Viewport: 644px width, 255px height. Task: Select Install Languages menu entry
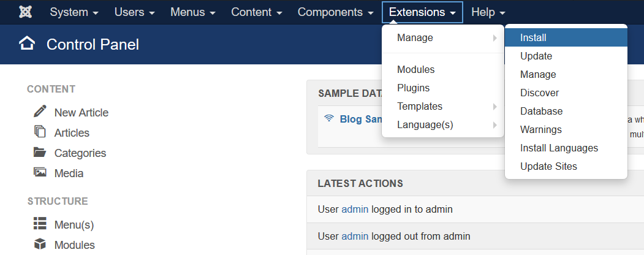[x=559, y=148]
